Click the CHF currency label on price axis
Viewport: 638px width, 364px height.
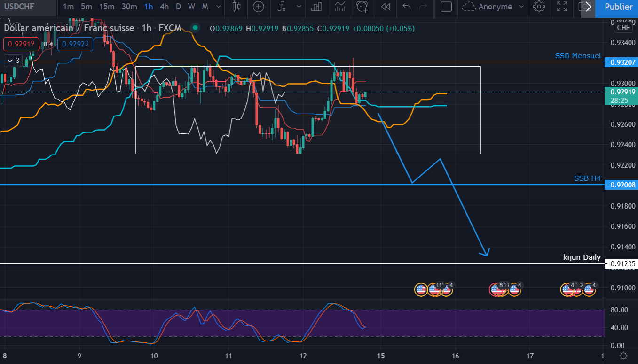click(x=623, y=28)
